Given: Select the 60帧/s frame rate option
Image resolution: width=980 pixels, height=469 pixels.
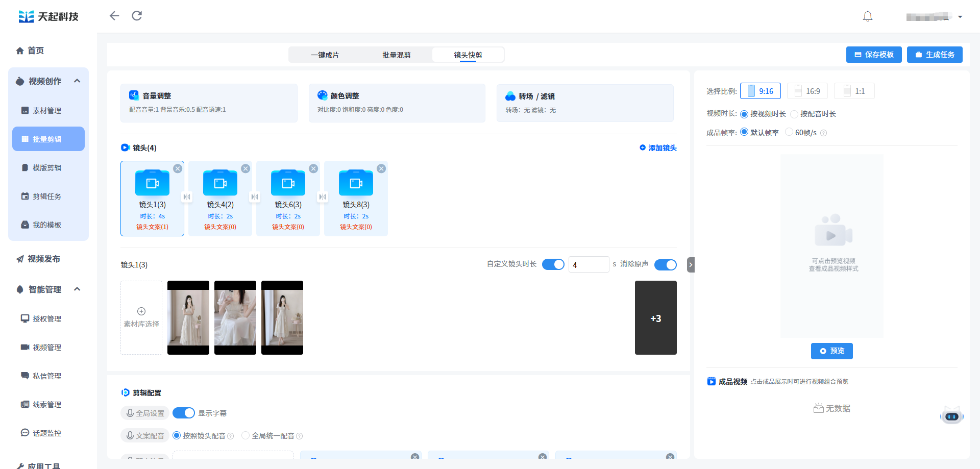Looking at the screenshot, I should [789, 132].
